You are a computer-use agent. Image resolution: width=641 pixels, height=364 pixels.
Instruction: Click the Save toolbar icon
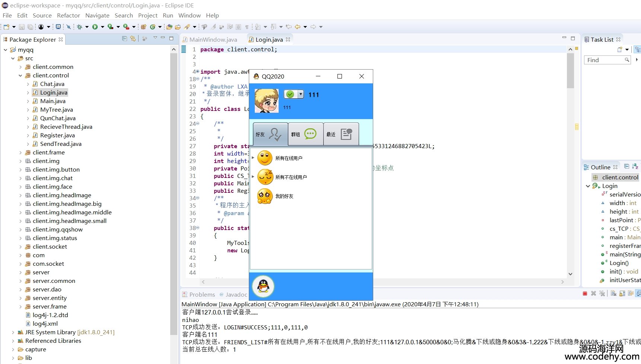pos(22,27)
